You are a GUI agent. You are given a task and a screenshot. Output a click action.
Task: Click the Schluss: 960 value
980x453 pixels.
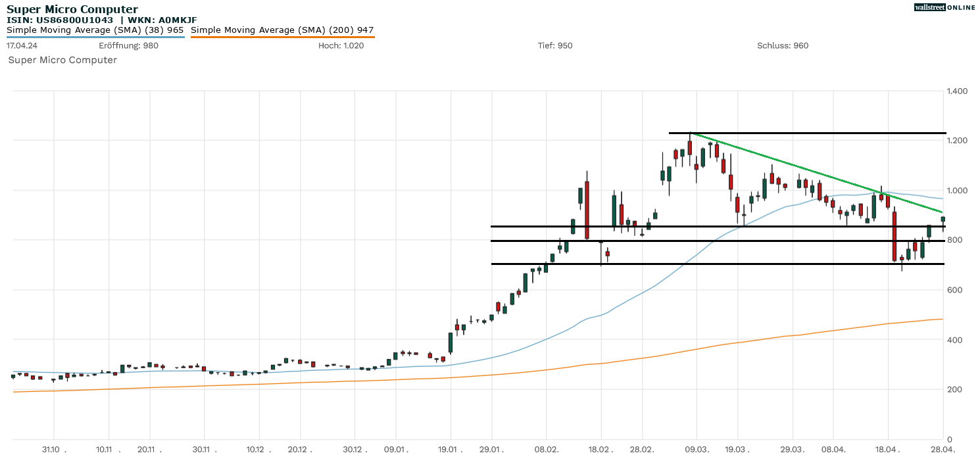tap(783, 45)
